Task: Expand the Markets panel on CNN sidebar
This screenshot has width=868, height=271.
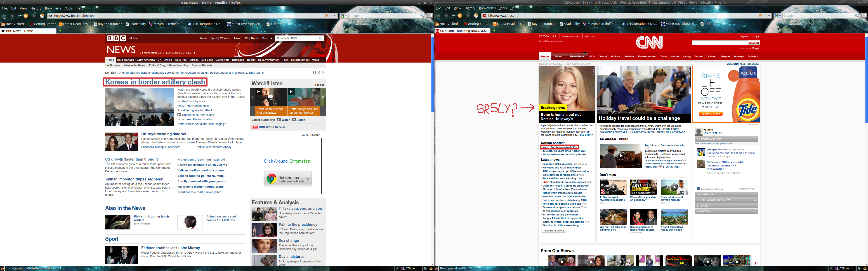Action: [755, 211]
